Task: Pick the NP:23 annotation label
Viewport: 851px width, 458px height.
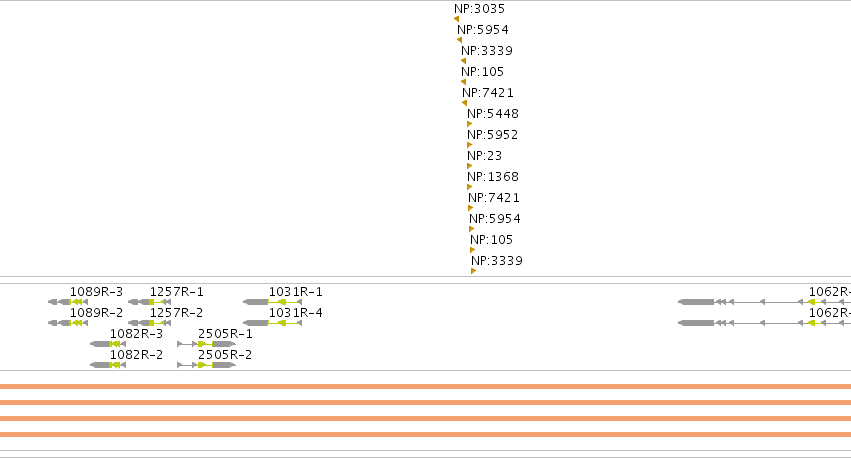Action: pyautogui.click(x=484, y=156)
